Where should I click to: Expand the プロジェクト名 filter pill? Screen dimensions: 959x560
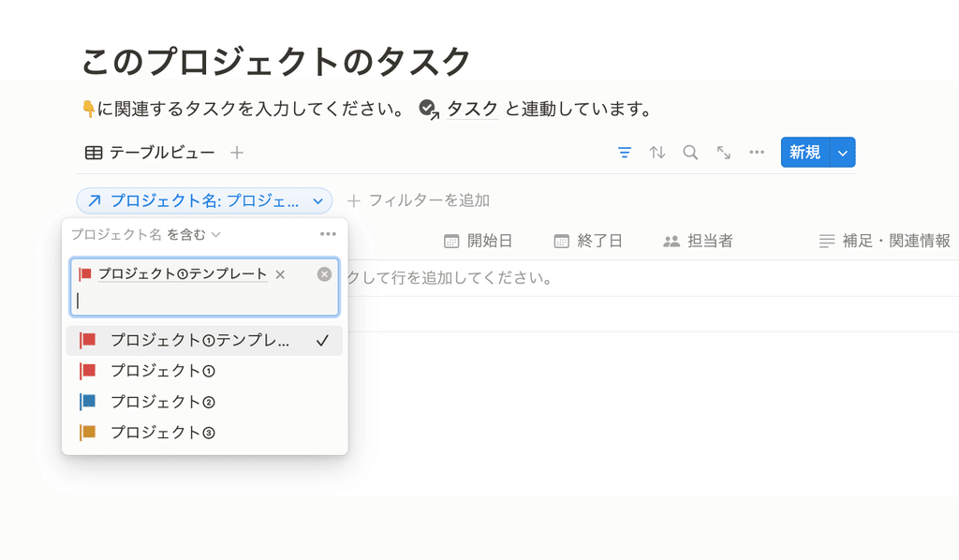pyautogui.click(x=204, y=200)
